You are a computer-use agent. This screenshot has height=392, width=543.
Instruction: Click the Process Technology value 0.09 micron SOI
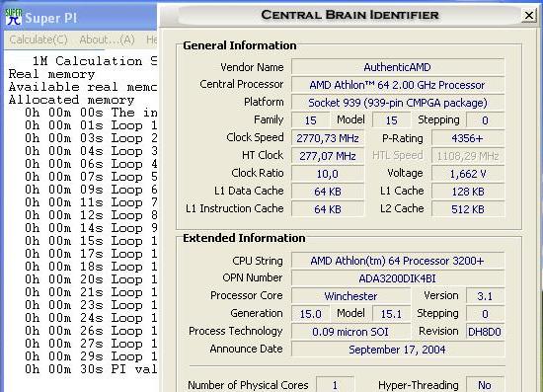(350, 332)
